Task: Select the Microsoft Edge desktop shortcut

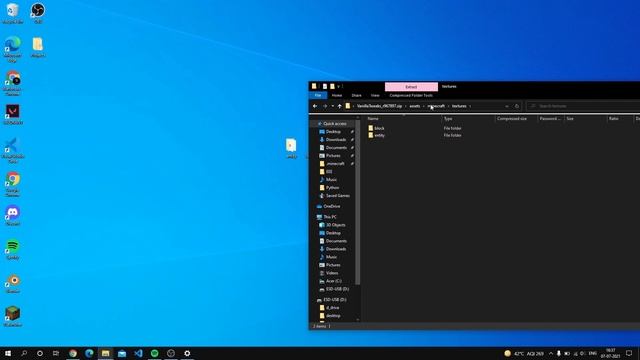Action: pyautogui.click(x=13, y=49)
